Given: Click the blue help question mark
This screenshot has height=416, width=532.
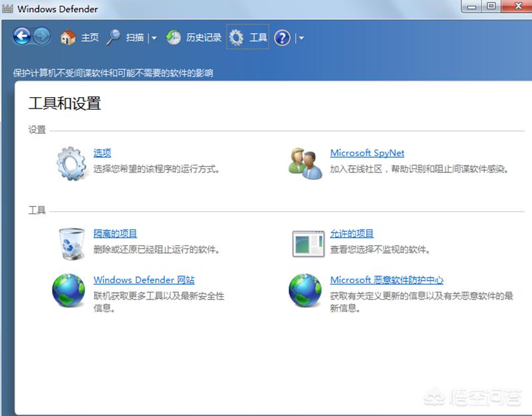Looking at the screenshot, I should [x=282, y=38].
